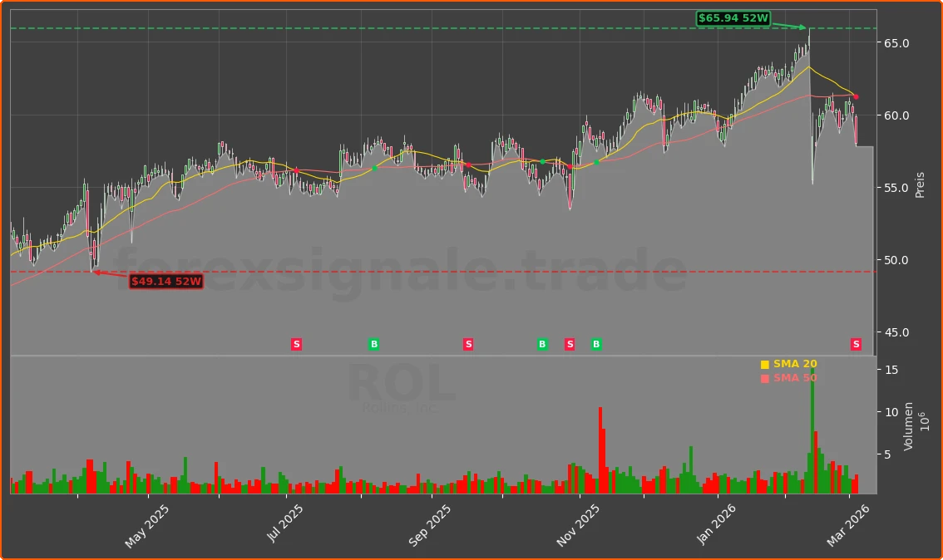Viewport: 943px width, 560px height.
Task: Click the B buy marker in late October
Action: [x=541, y=344]
